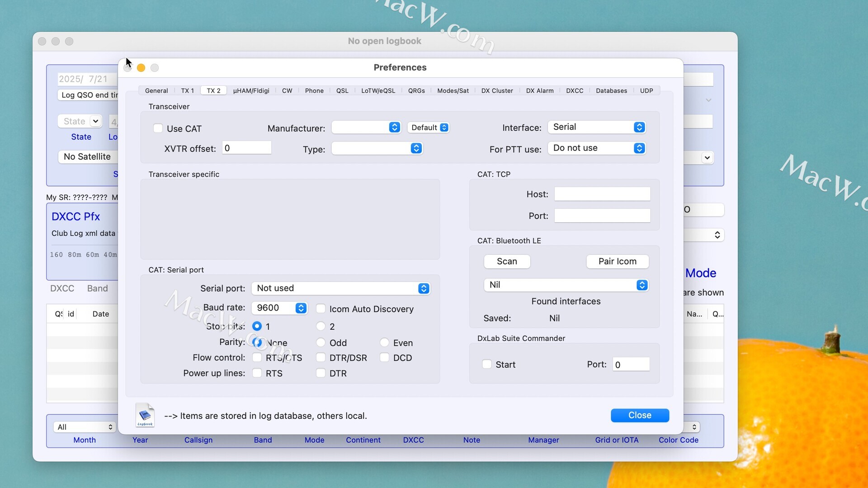Click the Close button

click(640, 415)
